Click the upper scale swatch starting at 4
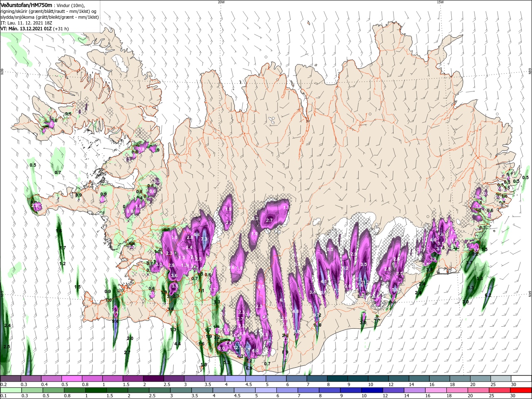Viewport: 532px width, 399px height. (234, 378)
